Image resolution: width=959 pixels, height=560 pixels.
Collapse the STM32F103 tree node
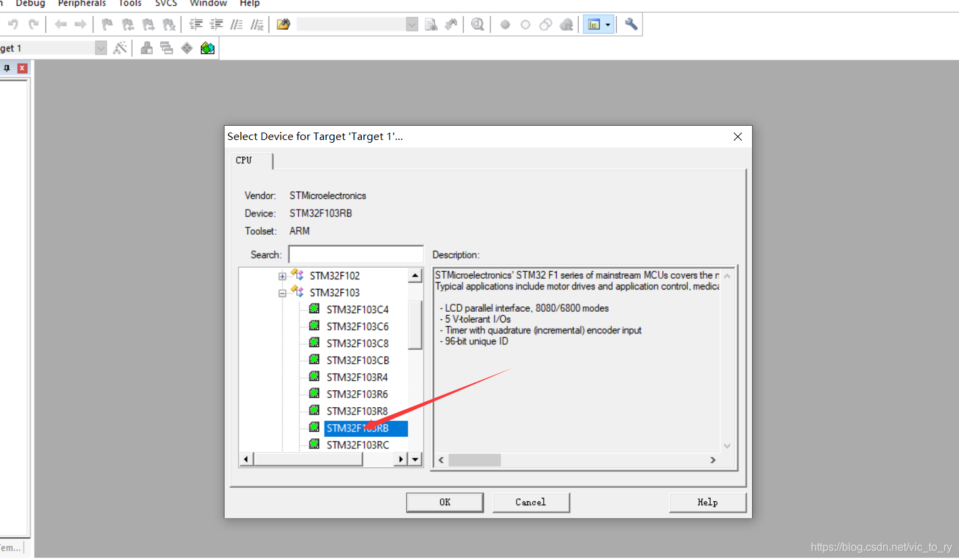tap(283, 293)
